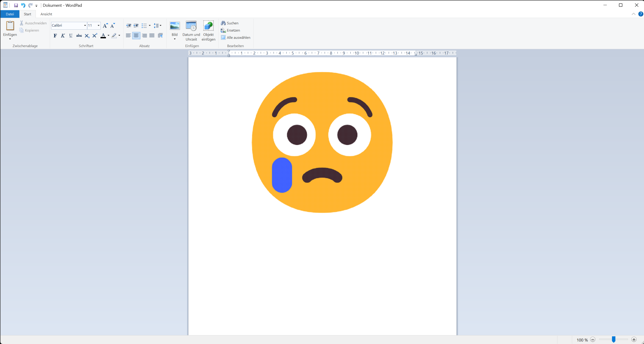The height and width of the screenshot is (344, 644).
Task: Toggle bold formatting (F)
Action: point(55,36)
